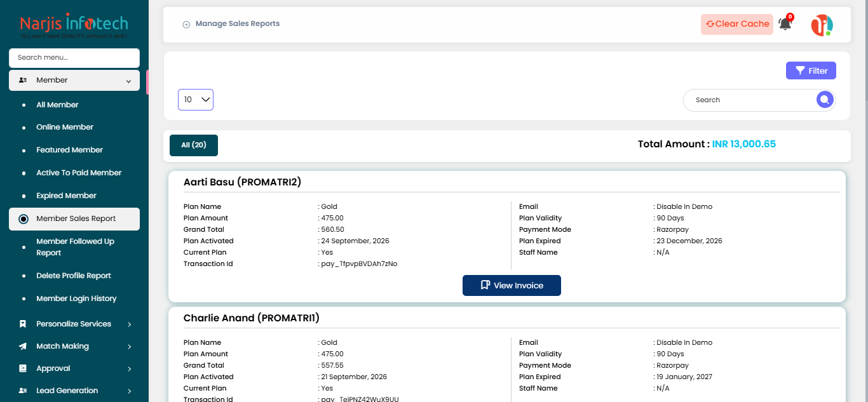Image resolution: width=868 pixels, height=402 pixels.
Task: Click the Lead Generation sidebar icon
Action: (x=23, y=391)
